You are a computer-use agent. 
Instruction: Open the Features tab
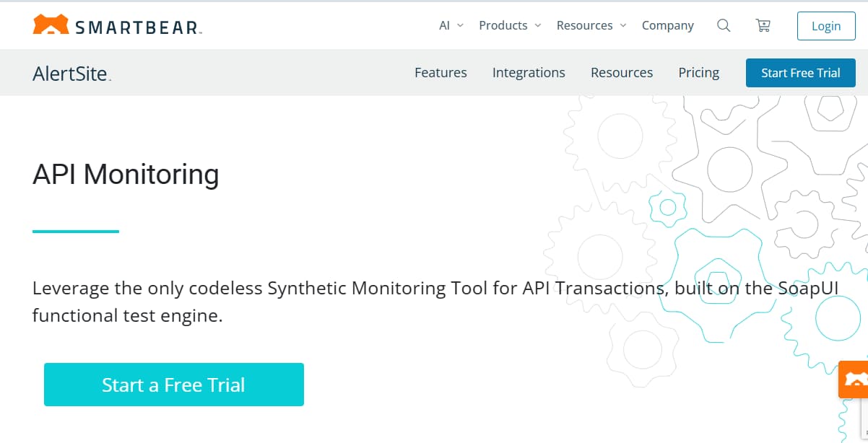(x=440, y=72)
